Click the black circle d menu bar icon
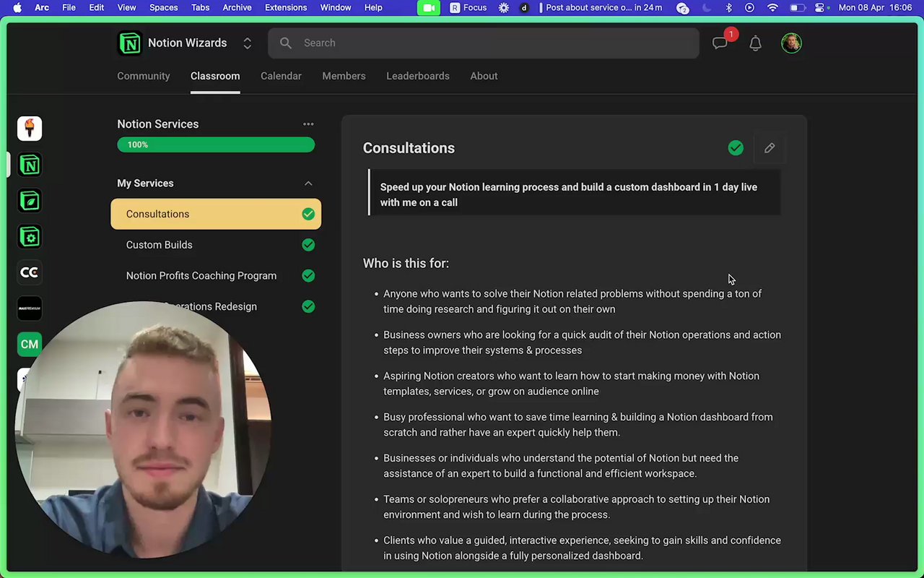This screenshot has width=924, height=578. 524,7
